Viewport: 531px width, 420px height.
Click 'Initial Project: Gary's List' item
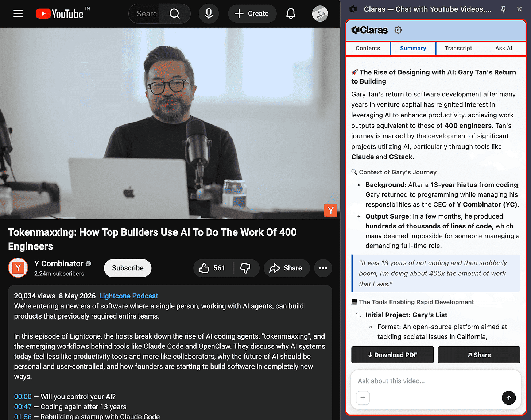[x=406, y=315]
